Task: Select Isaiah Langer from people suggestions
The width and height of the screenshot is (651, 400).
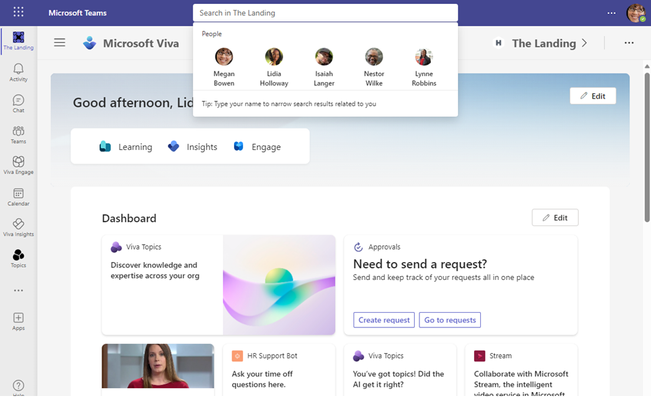Action: tap(324, 67)
